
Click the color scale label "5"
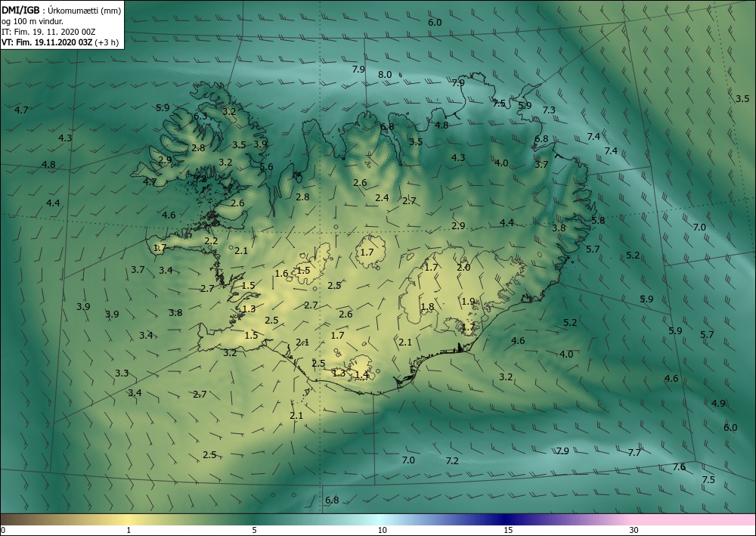pos(254,531)
